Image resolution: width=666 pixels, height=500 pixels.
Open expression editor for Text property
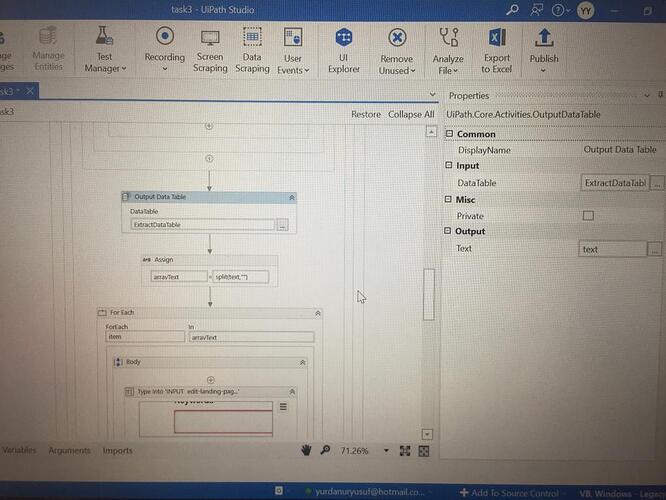click(655, 249)
